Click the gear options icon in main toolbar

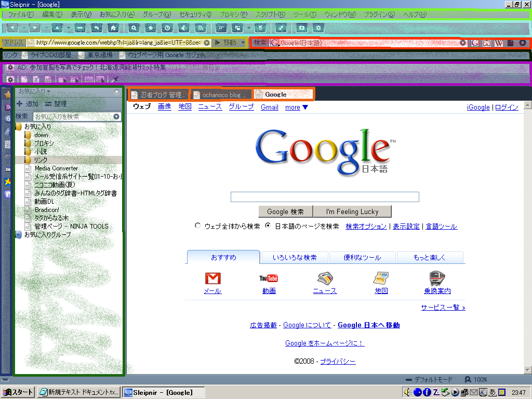click(318, 28)
